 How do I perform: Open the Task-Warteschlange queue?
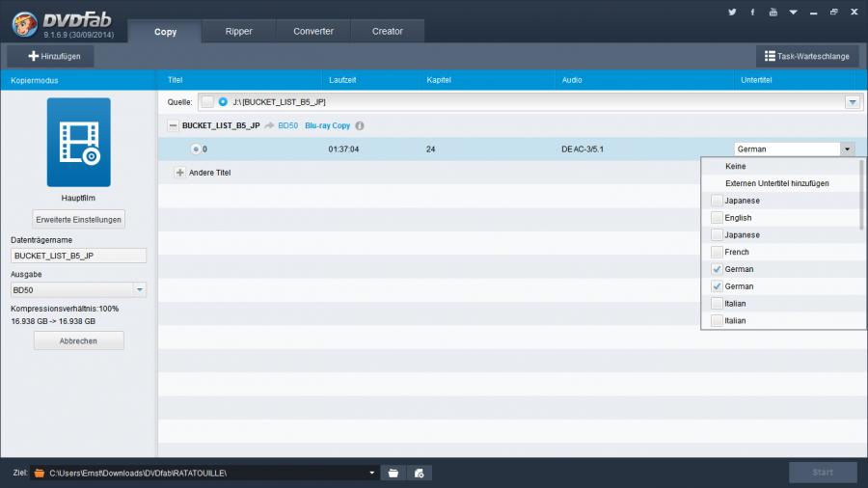point(807,56)
